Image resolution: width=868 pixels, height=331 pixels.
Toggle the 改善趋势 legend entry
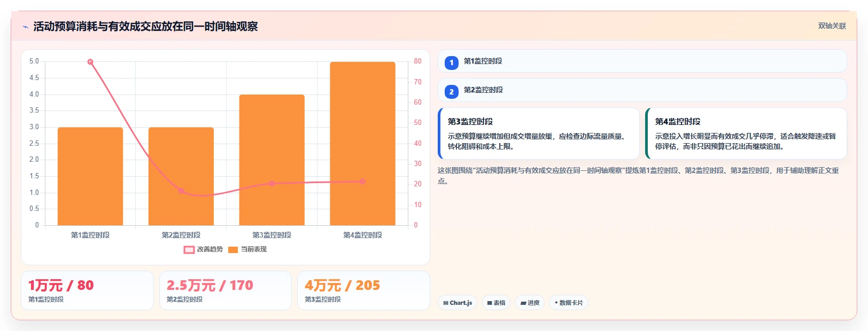pos(203,249)
